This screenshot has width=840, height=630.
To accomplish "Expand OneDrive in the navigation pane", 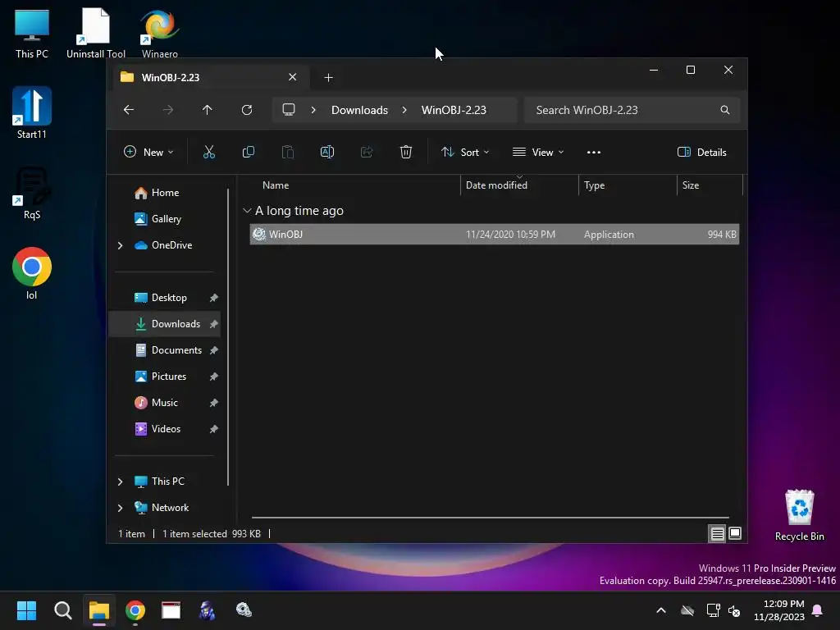I will point(120,245).
